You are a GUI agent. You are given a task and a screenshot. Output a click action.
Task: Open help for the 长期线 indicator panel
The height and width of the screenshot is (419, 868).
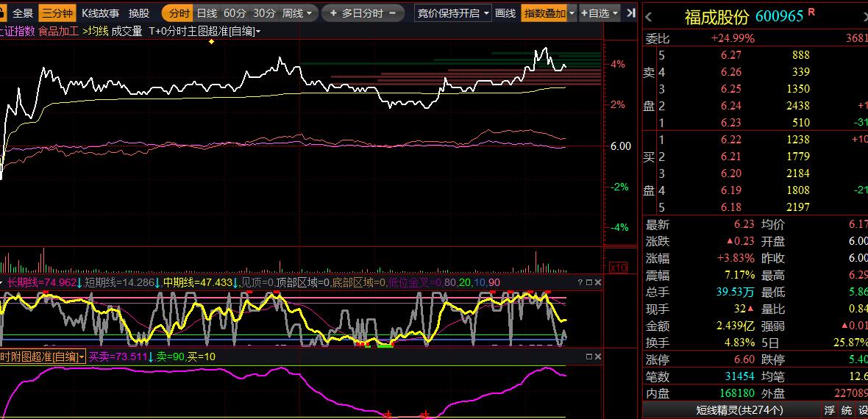[x=580, y=283]
